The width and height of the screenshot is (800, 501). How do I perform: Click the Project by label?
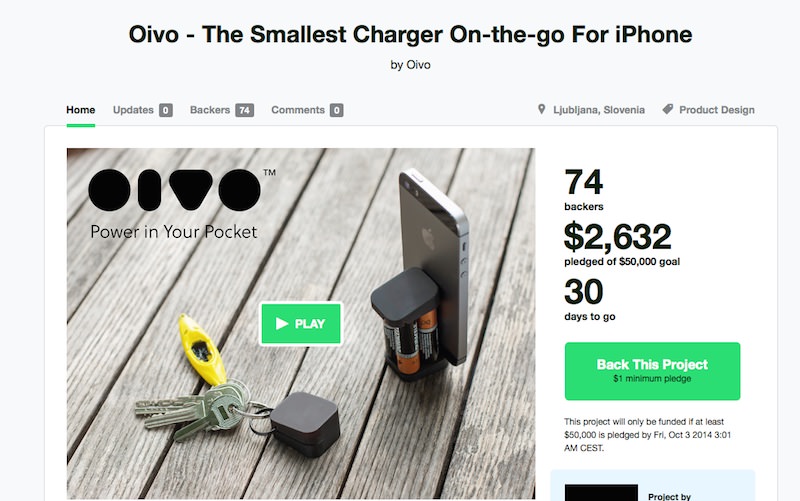[669, 496]
